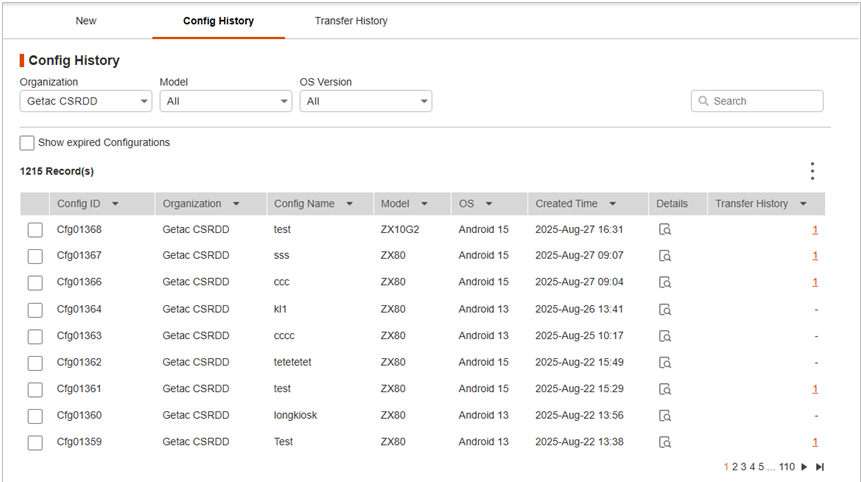Click details icon for Cfg01359
Screen dimensions: 861x482
coord(664,442)
